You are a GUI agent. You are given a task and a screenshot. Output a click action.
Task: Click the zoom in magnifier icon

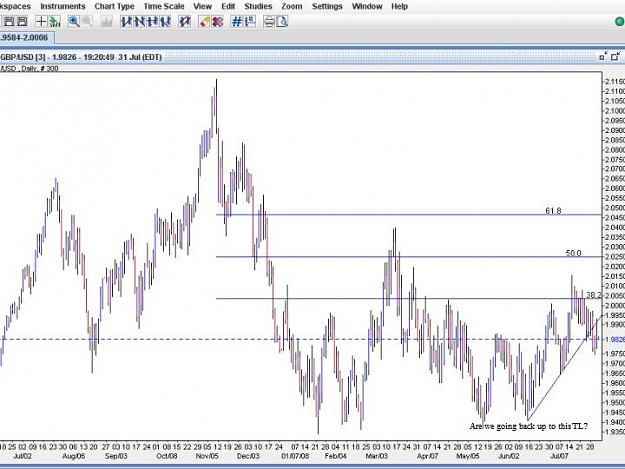(x=73, y=22)
